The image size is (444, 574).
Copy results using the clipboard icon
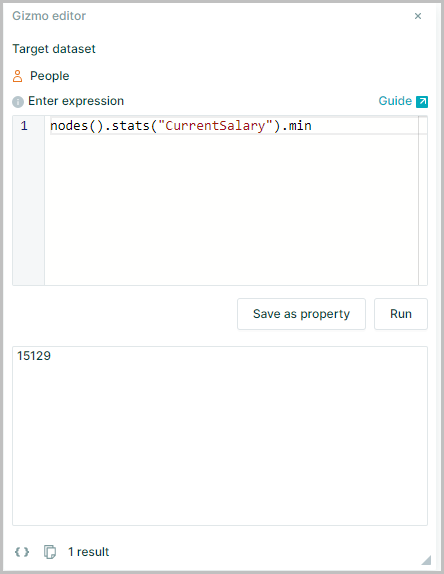click(x=50, y=552)
